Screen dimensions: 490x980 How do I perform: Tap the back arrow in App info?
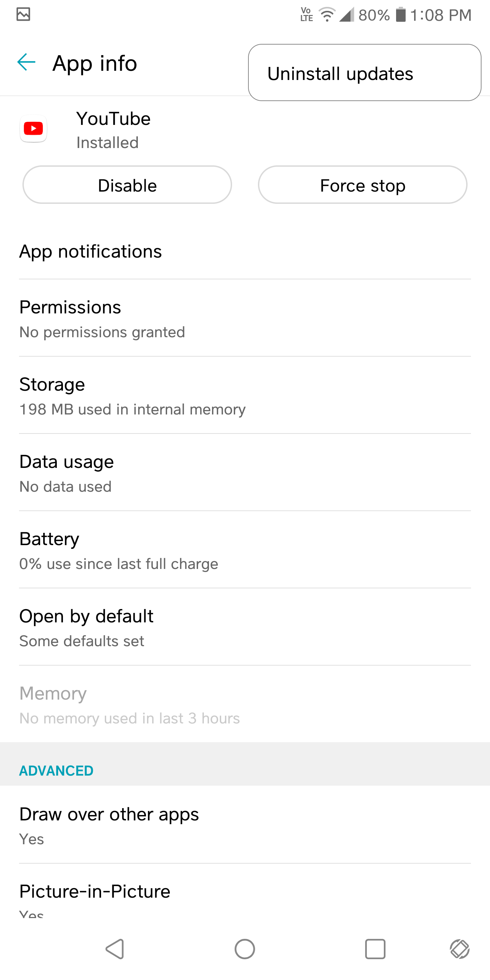click(x=26, y=62)
